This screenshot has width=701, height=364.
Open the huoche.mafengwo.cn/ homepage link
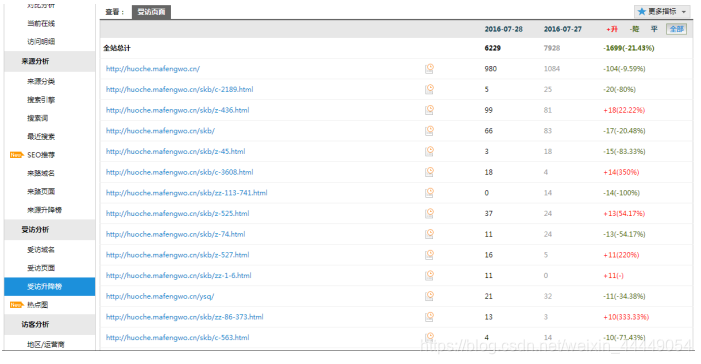(x=153, y=68)
